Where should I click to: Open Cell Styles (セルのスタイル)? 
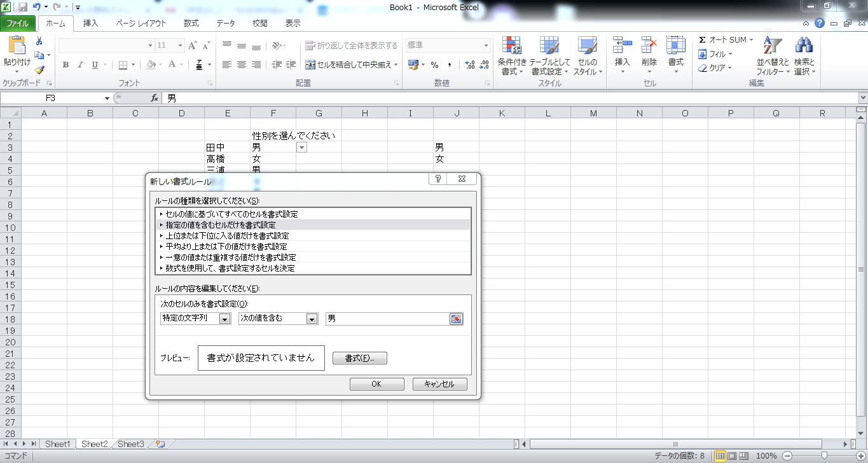click(588, 56)
